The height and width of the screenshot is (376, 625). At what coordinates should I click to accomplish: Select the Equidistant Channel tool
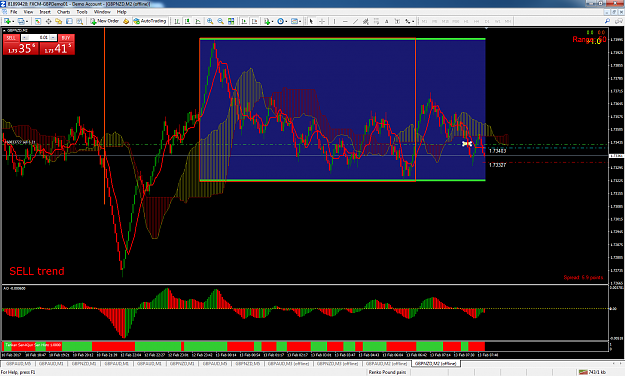tap(366, 21)
